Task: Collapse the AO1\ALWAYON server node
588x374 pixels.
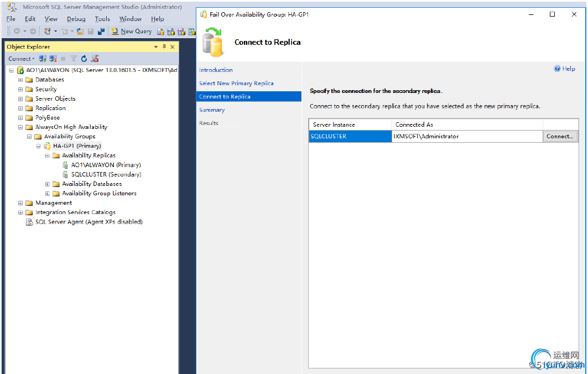Action: pyautogui.click(x=12, y=70)
